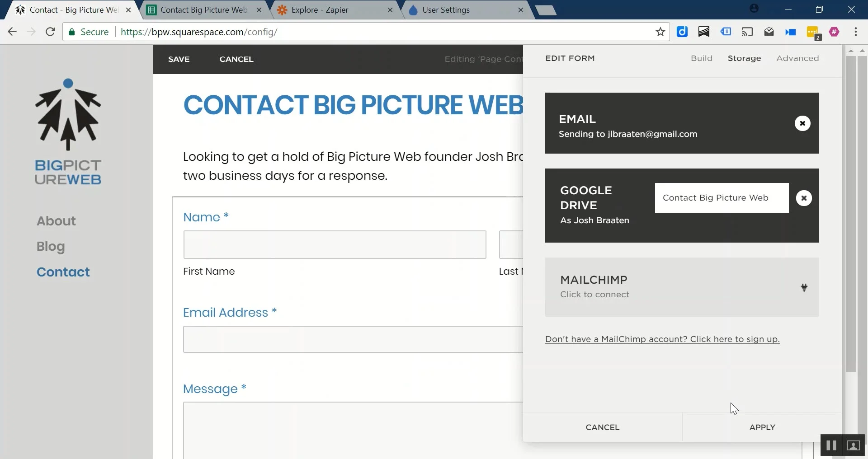This screenshot has width=868, height=459.
Task: Click the pink hashtag extension icon
Action: (835, 32)
